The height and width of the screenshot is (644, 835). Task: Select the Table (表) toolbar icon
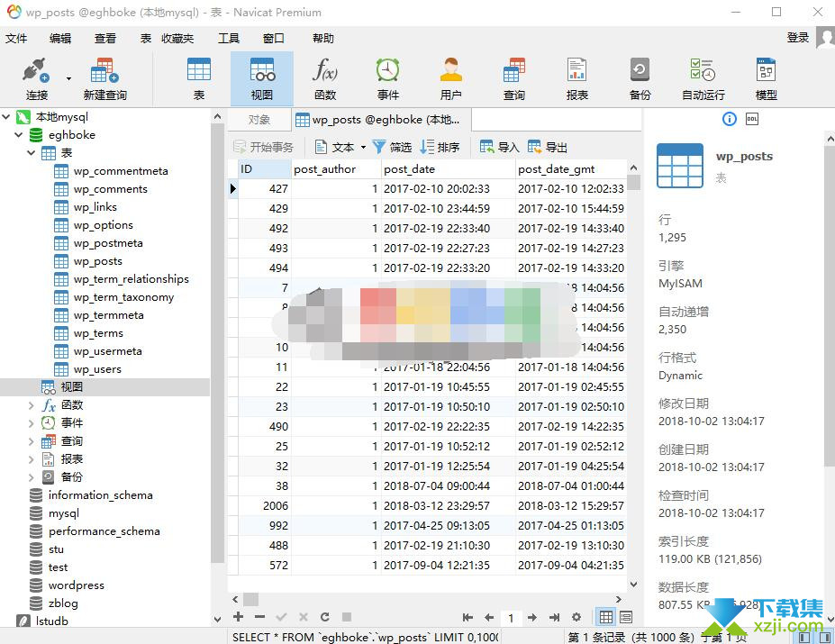(199, 78)
